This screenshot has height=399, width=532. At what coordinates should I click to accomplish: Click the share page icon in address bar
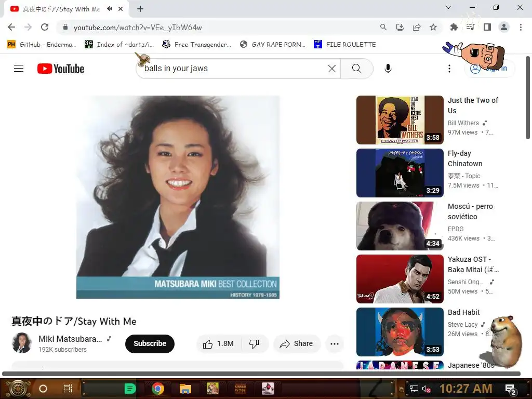pos(417,27)
